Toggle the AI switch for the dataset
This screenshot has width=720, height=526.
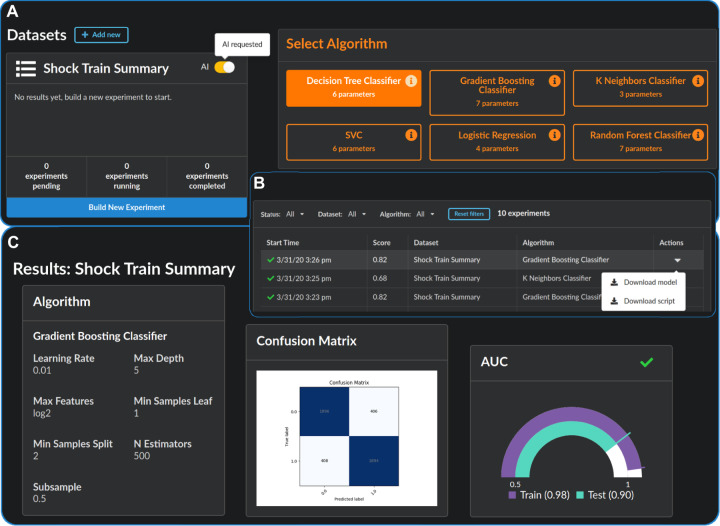pos(224,67)
